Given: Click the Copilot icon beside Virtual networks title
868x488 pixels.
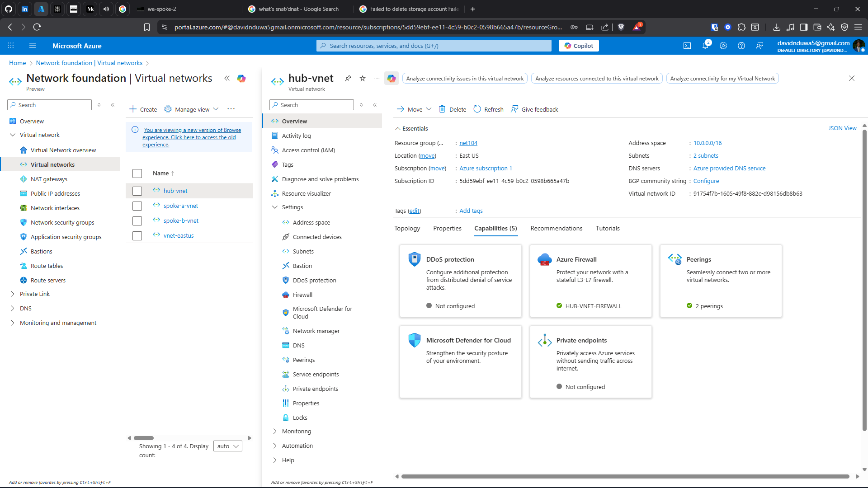Looking at the screenshot, I should pyautogui.click(x=241, y=78).
